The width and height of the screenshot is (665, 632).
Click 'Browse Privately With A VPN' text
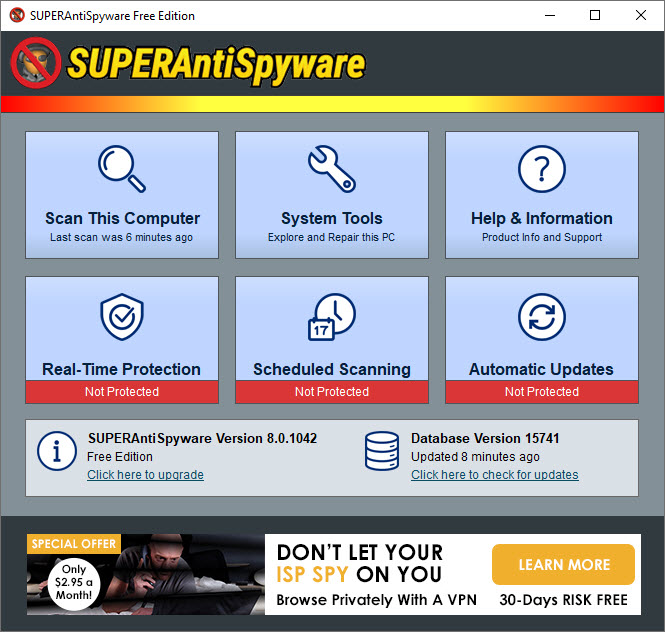tap(377, 600)
